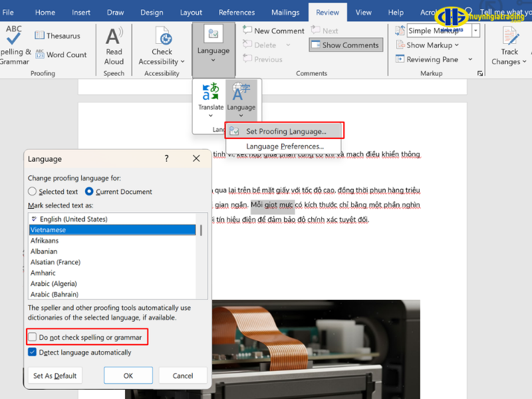Click the New Comment icon
Image resolution: width=532 pixels, height=399 pixels.
248,31
